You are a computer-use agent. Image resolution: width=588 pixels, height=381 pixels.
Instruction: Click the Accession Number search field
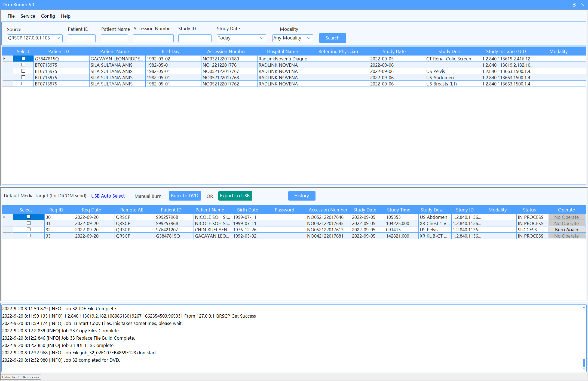(x=153, y=38)
